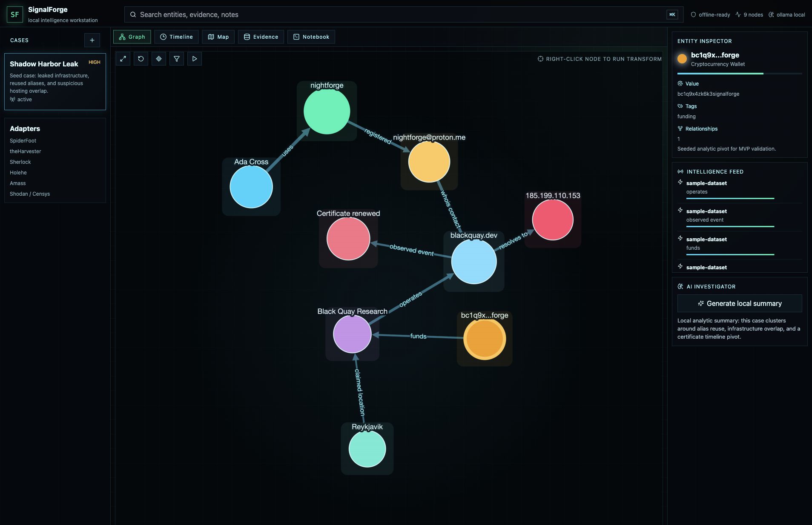Switch to the Graph tab

click(132, 37)
